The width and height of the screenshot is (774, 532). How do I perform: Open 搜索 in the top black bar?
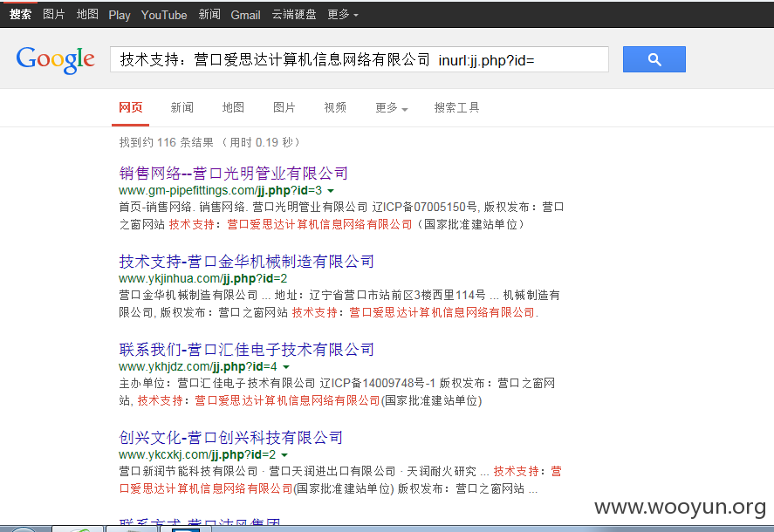pyautogui.click(x=20, y=15)
